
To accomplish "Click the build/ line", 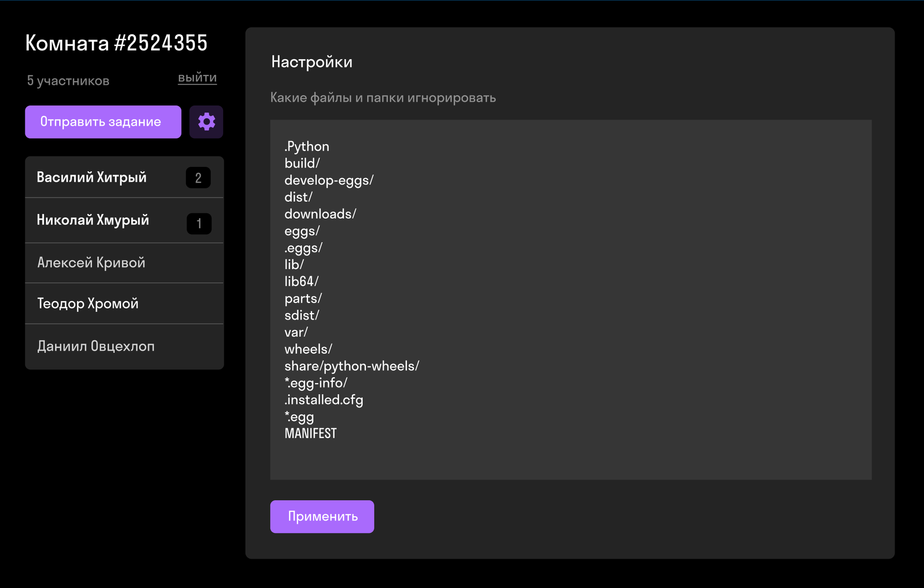I will 302,163.
